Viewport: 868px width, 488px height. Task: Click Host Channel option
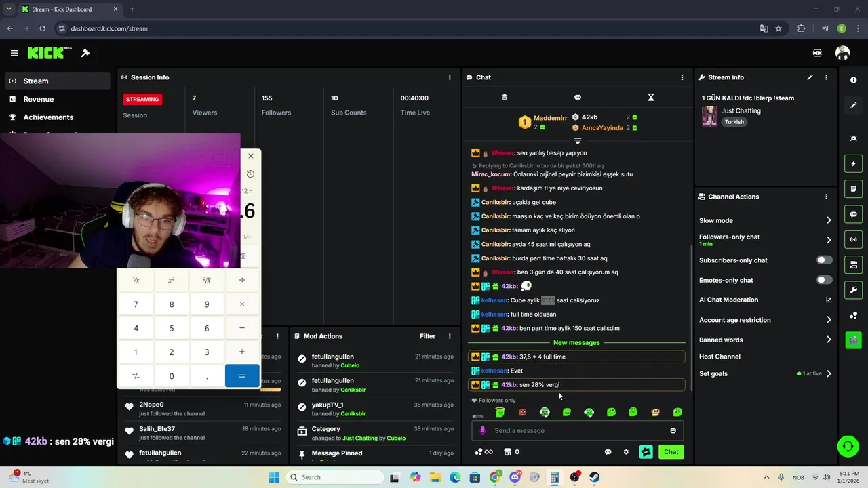719,357
